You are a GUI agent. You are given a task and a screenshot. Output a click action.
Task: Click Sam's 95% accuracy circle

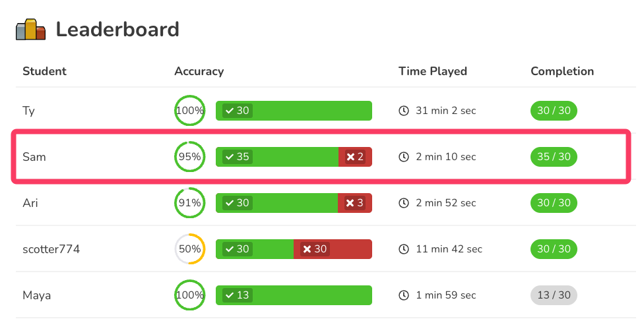click(190, 157)
